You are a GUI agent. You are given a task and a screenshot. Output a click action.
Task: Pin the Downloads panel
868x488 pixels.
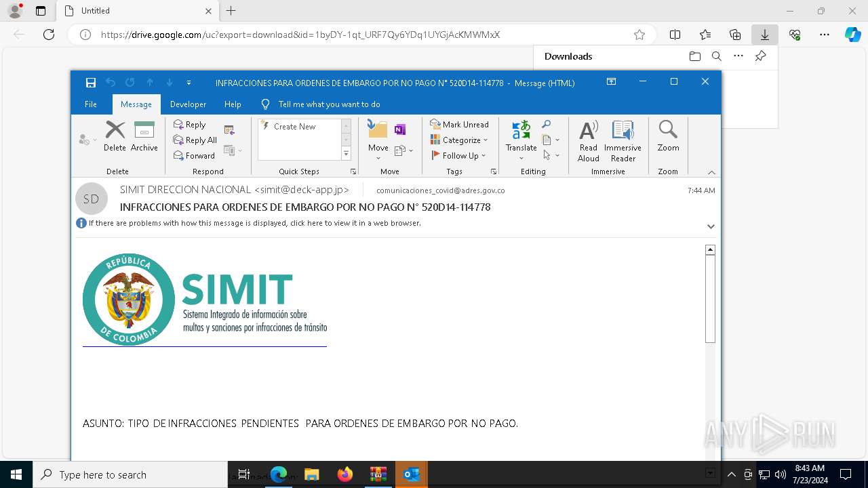coord(760,56)
